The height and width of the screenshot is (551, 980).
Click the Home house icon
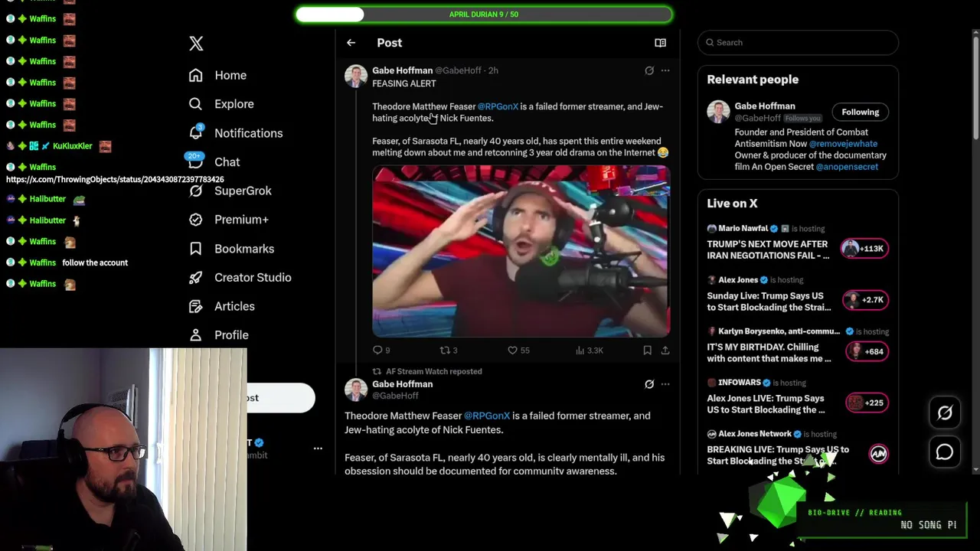[x=196, y=75]
